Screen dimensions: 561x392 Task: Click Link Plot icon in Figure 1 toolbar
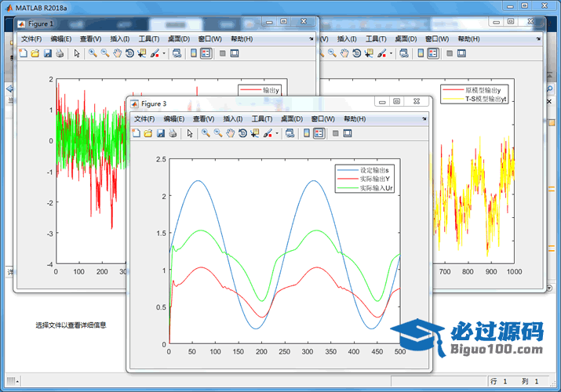click(177, 53)
